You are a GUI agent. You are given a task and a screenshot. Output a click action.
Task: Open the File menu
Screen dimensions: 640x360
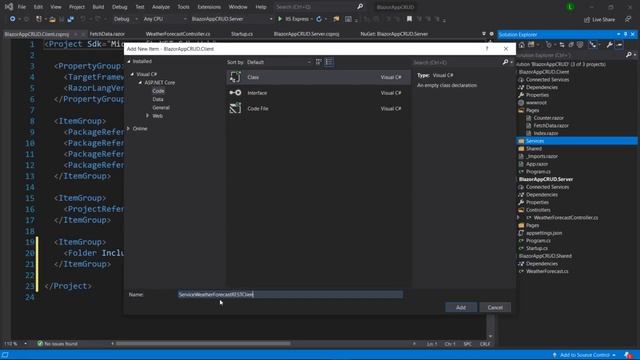pos(22,7)
